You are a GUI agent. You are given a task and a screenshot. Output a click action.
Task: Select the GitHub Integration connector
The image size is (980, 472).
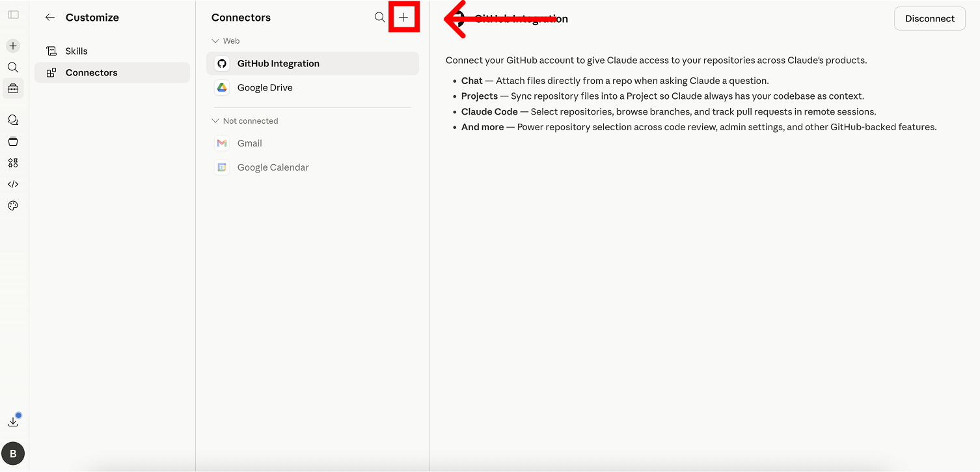coord(312,64)
